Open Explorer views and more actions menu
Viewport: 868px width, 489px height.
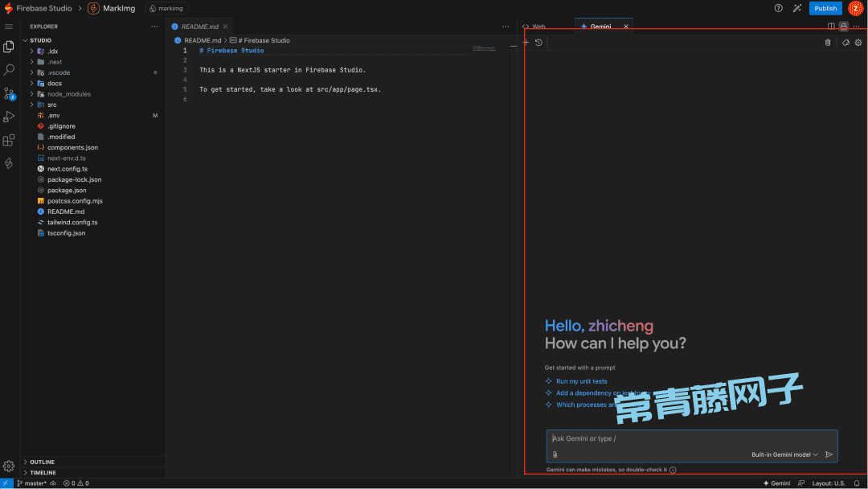154,26
